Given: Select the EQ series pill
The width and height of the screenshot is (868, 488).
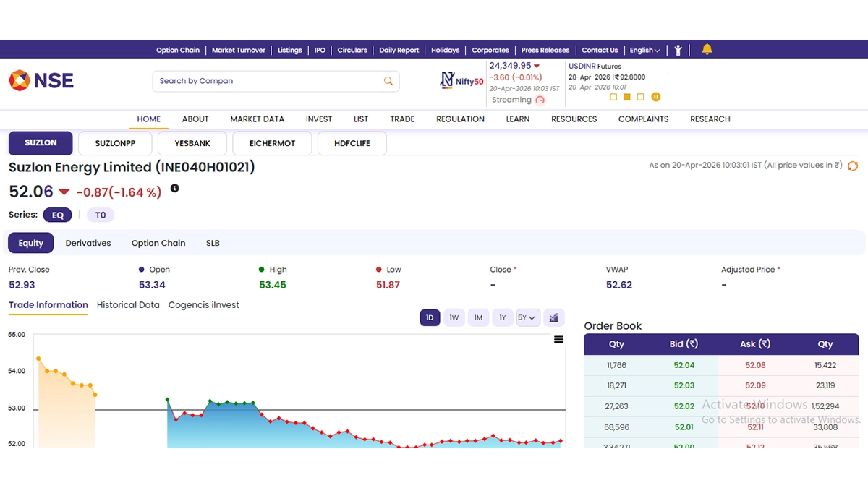Looking at the screenshot, I should pos(58,215).
